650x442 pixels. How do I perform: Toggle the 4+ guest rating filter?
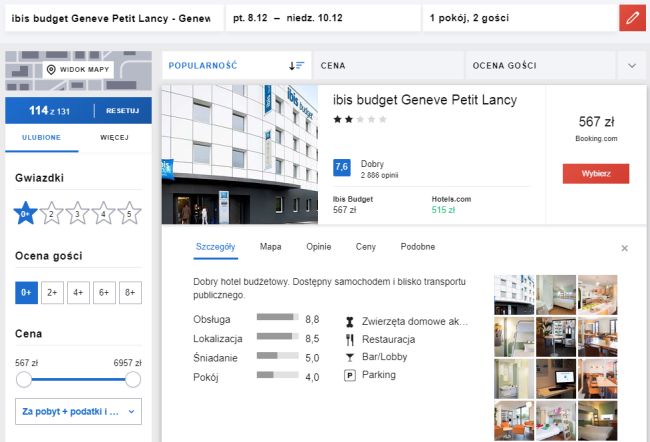click(x=78, y=293)
